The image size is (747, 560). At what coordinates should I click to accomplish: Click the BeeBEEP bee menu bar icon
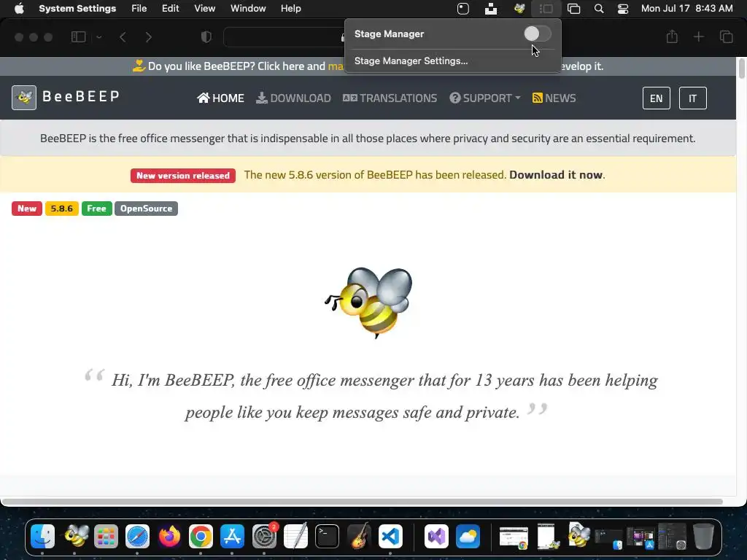519,9
